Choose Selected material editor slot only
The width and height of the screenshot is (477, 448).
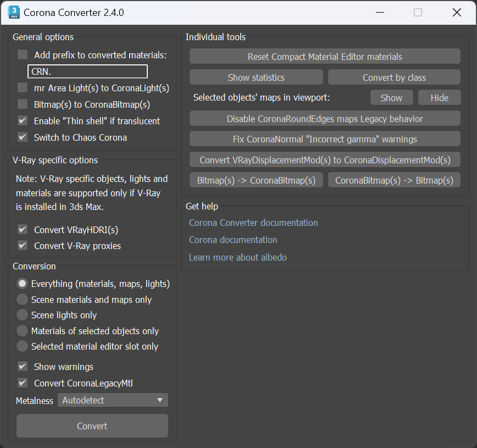click(x=22, y=346)
